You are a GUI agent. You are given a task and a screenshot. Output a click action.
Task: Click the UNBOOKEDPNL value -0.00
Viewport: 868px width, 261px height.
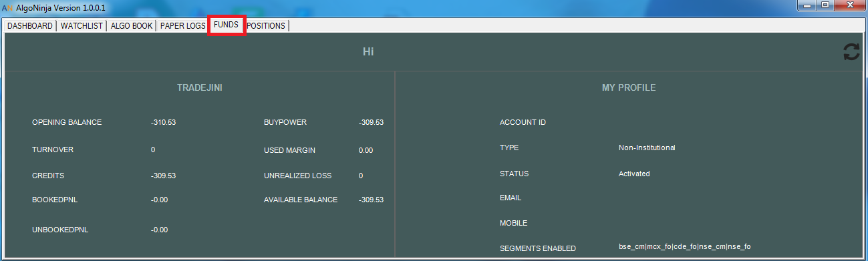159,230
